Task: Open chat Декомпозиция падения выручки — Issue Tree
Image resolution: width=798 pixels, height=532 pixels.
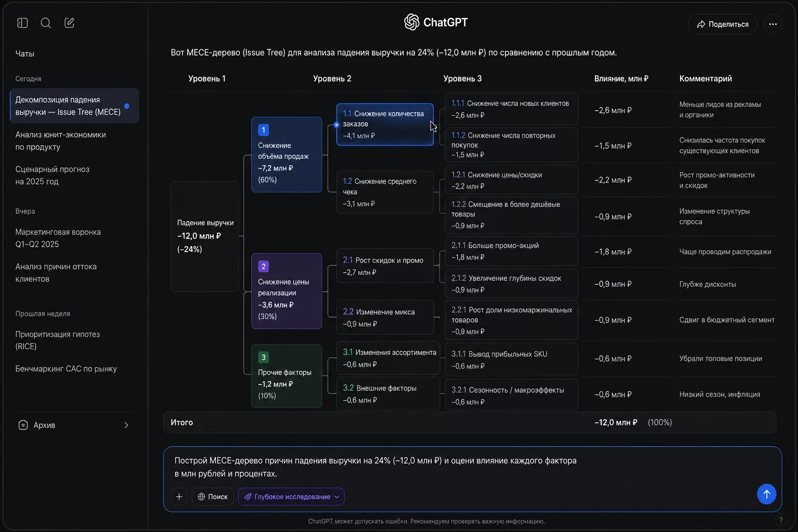Action: point(74,106)
